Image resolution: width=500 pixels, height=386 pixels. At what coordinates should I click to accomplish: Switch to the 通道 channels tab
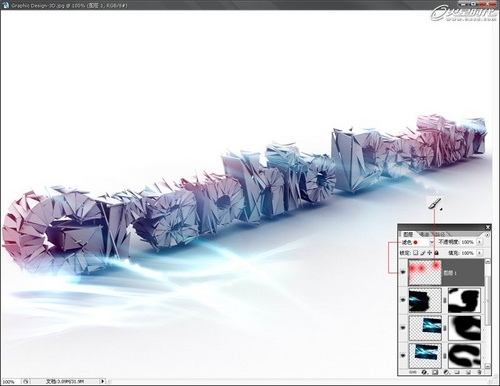[424, 234]
